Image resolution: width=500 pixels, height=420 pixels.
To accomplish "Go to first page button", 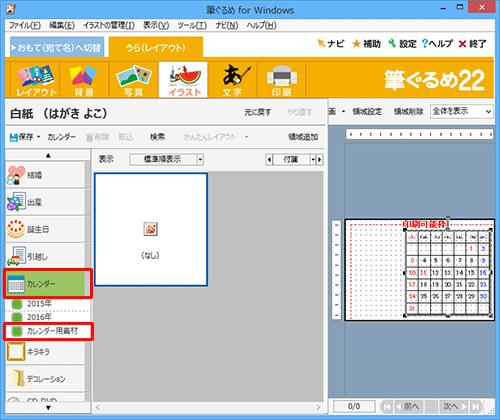I will 387,406.
